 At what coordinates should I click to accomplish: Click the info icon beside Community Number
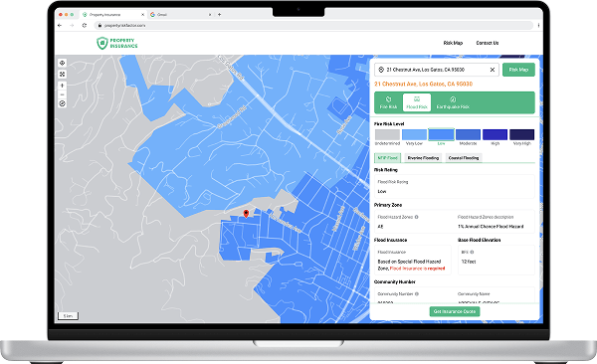(x=417, y=294)
